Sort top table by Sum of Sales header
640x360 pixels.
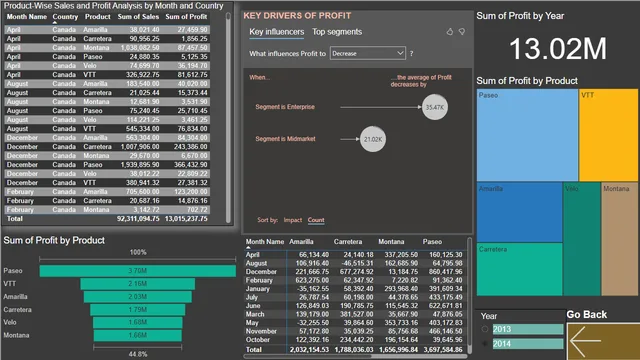(138, 17)
